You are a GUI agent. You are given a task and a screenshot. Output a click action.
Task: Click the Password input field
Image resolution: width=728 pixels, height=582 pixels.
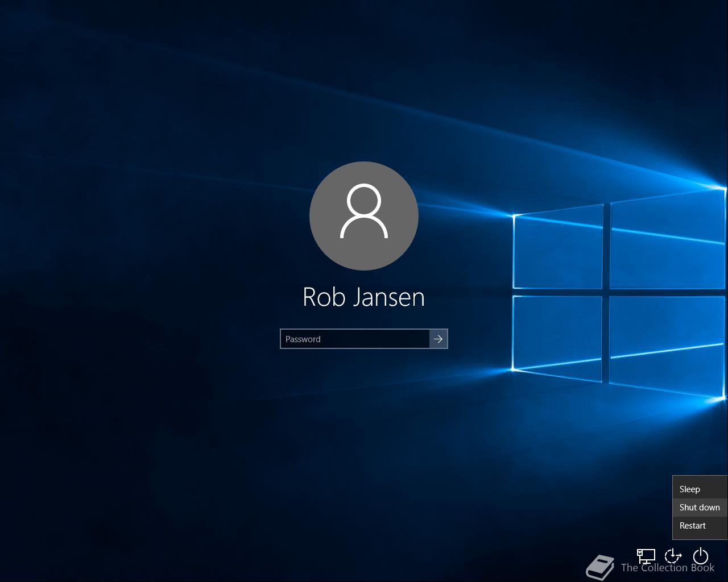(x=355, y=339)
